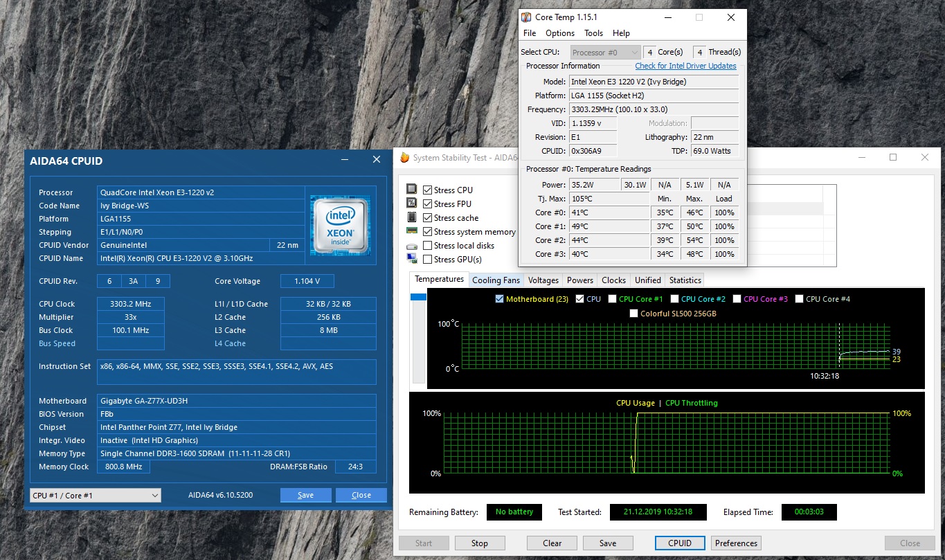Screen dimensions: 945x560
Task: Click the DRAM:FSB Ratio value 24:3
Action: [x=355, y=467]
